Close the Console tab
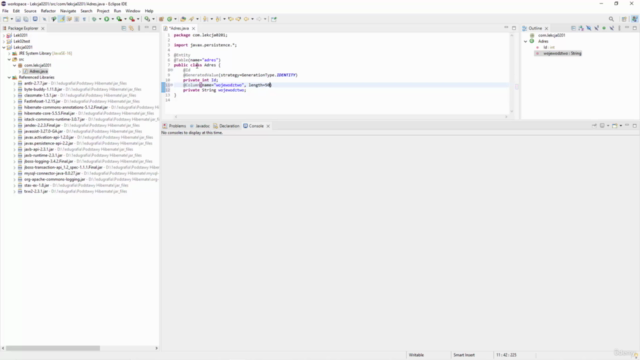Image resolution: width=640 pixels, height=360 pixels. tap(268, 126)
